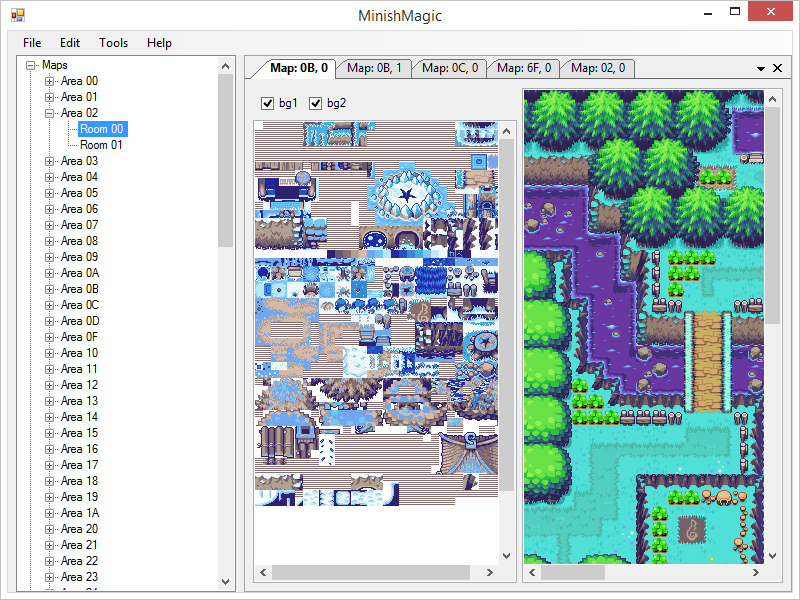Image resolution: width=800 pixels, height=600 pixels.
Task: Click the map view scroll right arrow
Action: 756,572
